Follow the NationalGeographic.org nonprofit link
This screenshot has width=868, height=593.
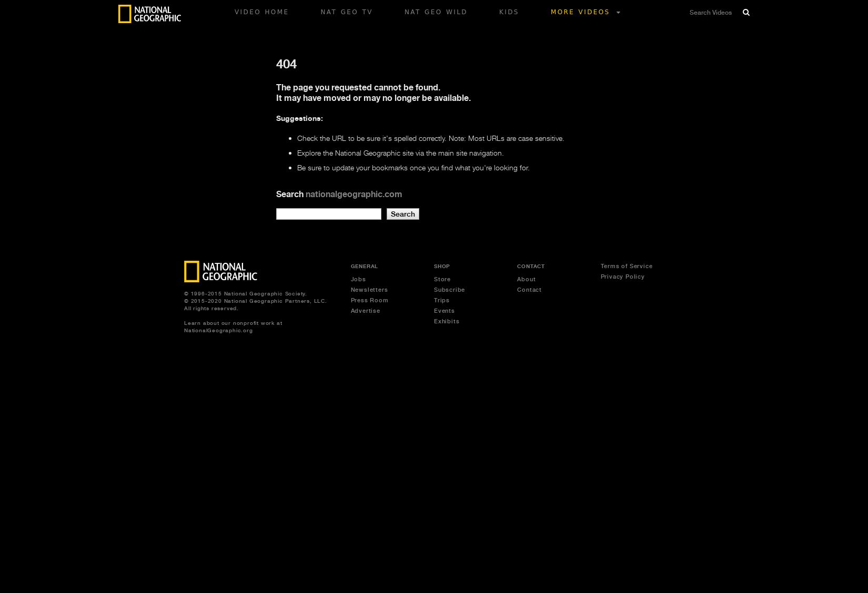pos(218,330)
